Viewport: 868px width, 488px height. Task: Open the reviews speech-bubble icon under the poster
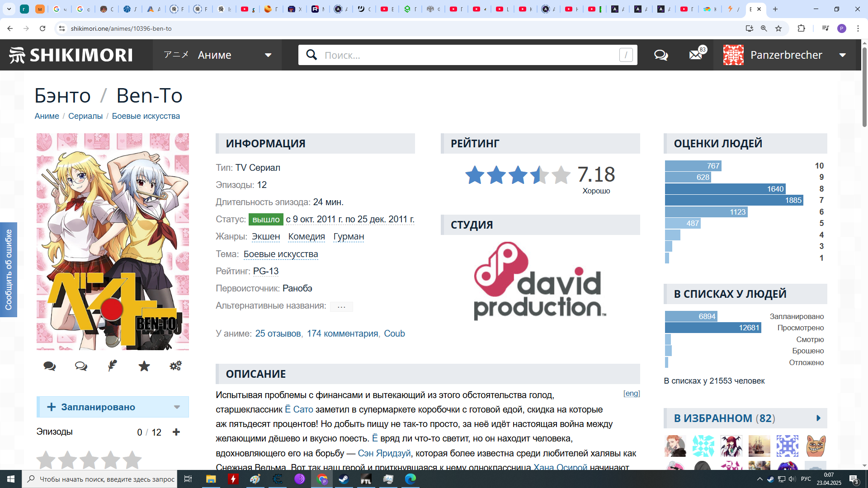click(x=50, y=366)
